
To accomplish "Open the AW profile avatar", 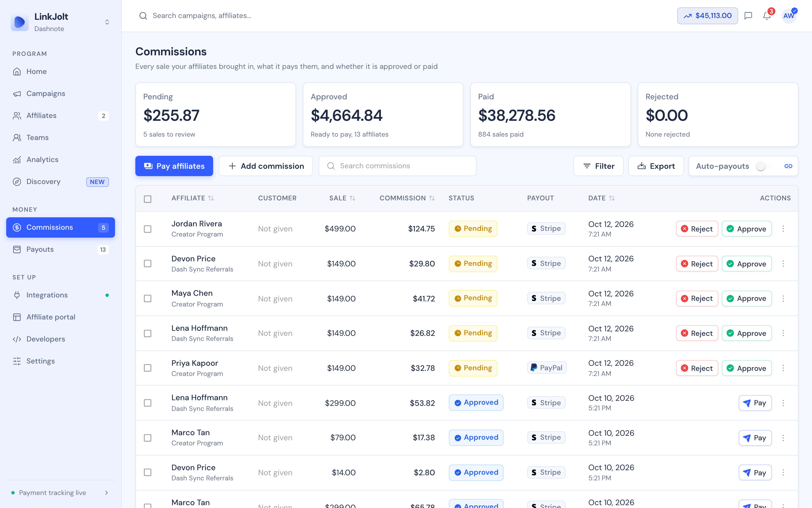I will (x=789, y=16).
